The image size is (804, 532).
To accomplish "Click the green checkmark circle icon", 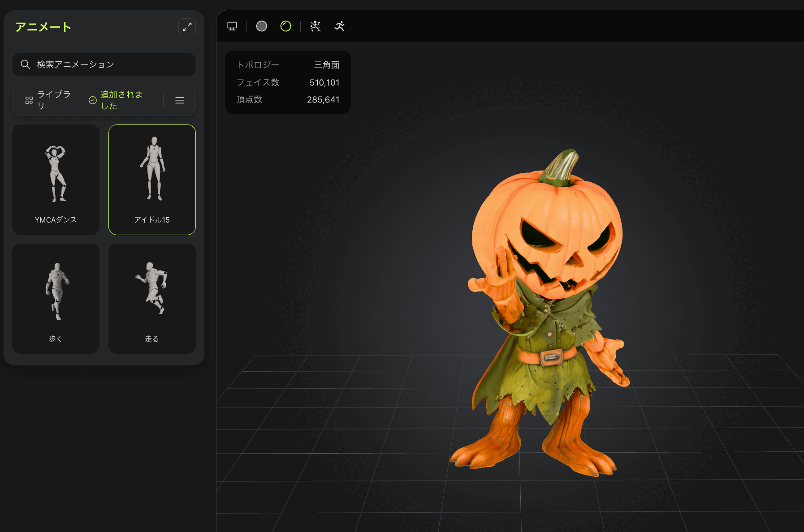I will [x=93, y=100].
